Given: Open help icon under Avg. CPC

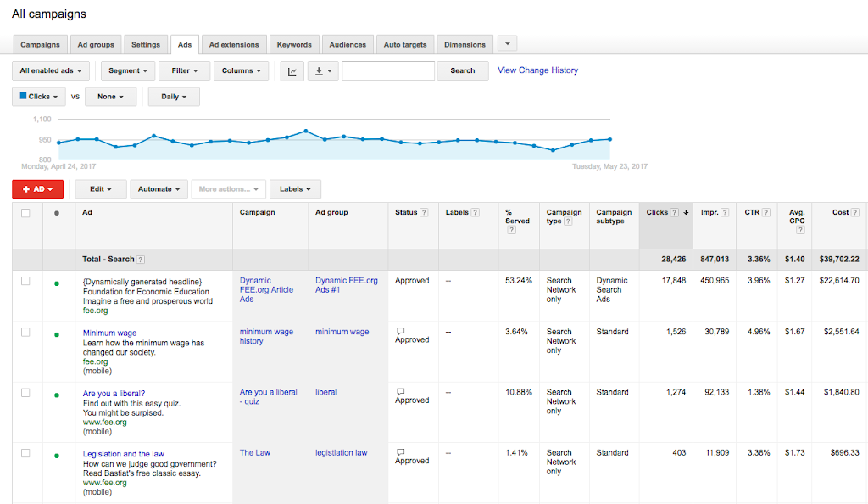Looking at the screenshot, I should pyautogui.click(x=800, y=230).
